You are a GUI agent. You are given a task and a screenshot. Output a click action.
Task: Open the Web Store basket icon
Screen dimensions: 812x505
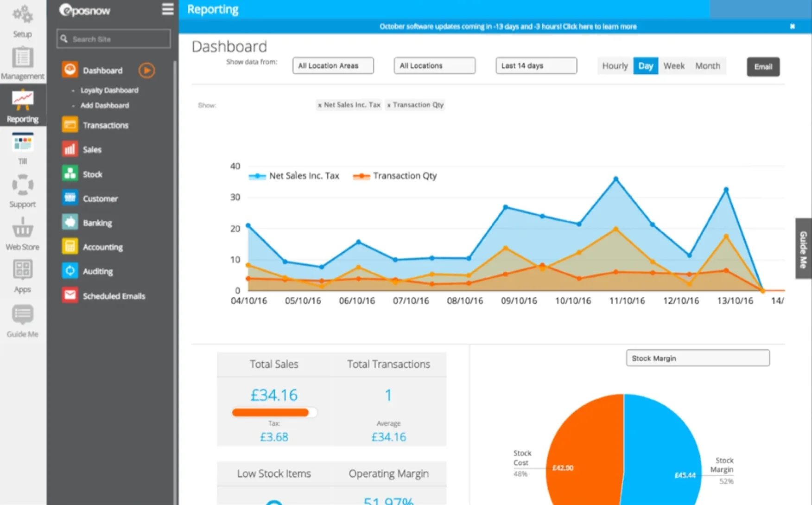(22, 228)
